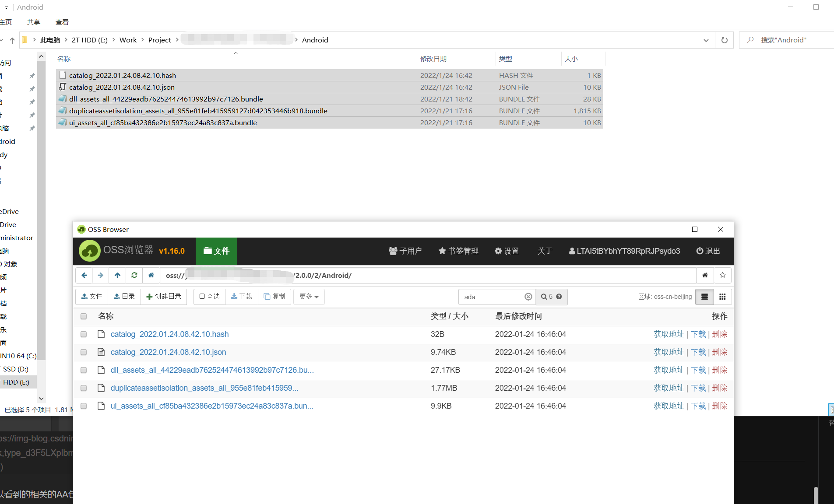The image size is (834, 504).
Task: Refresh the OSS file list
Action: click(x=134, y=275)
